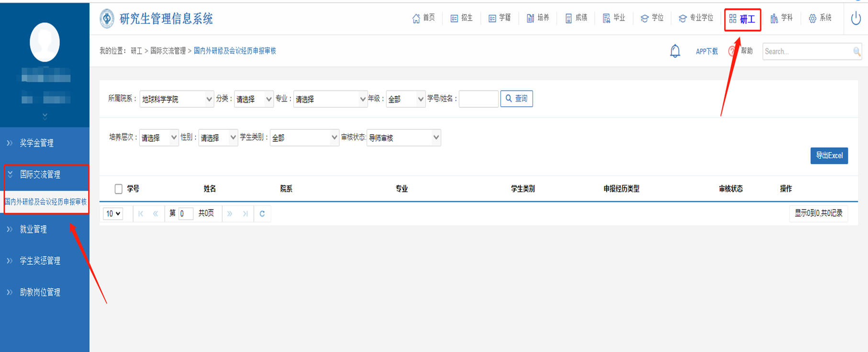The width and height of the screenshot is (868, 352).
Task: Go to the next page arrow
Action: pyautogui.click(x=230, y=214)
